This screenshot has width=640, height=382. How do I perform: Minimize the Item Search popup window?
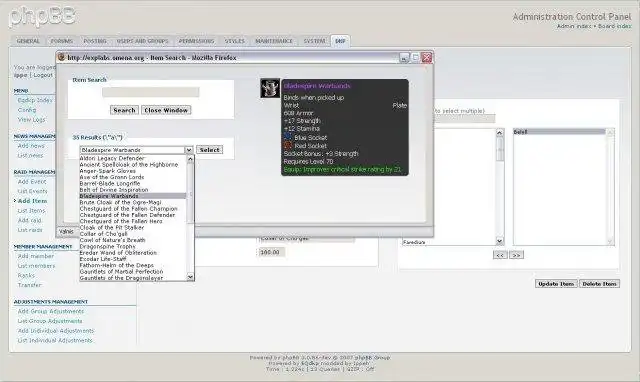404,58
